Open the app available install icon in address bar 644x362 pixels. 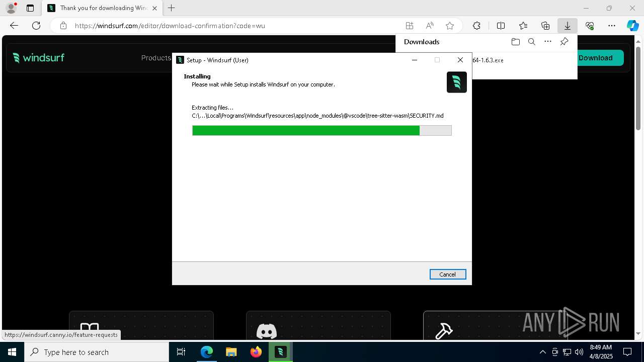coord(410,26)
